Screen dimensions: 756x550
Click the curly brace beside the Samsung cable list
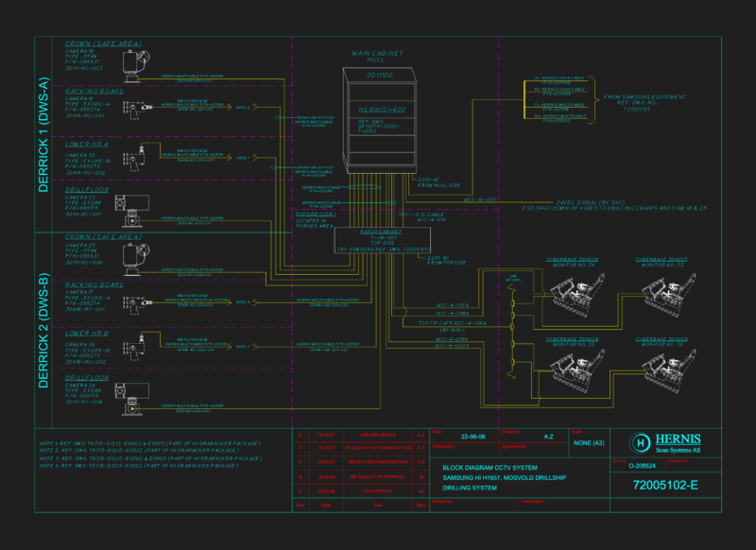[x=593, y=100]
